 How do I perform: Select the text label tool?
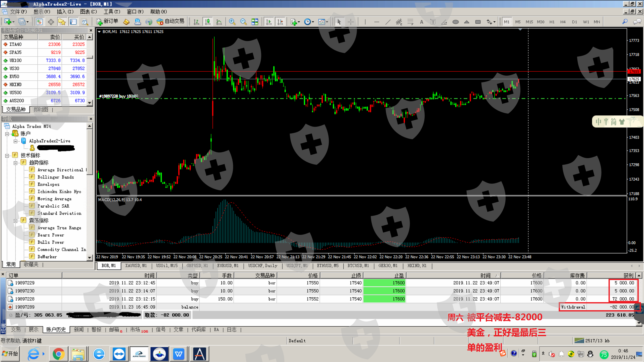(x=433, y=22)
